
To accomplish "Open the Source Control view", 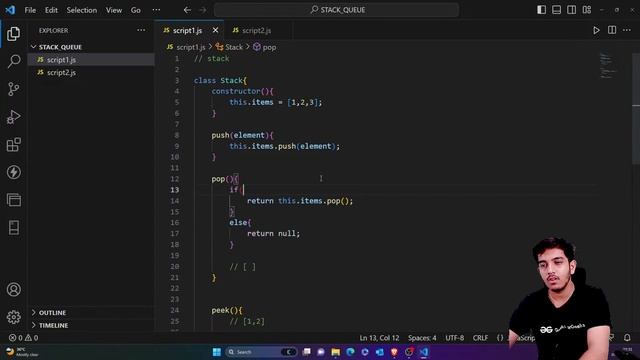I will 13,89.
